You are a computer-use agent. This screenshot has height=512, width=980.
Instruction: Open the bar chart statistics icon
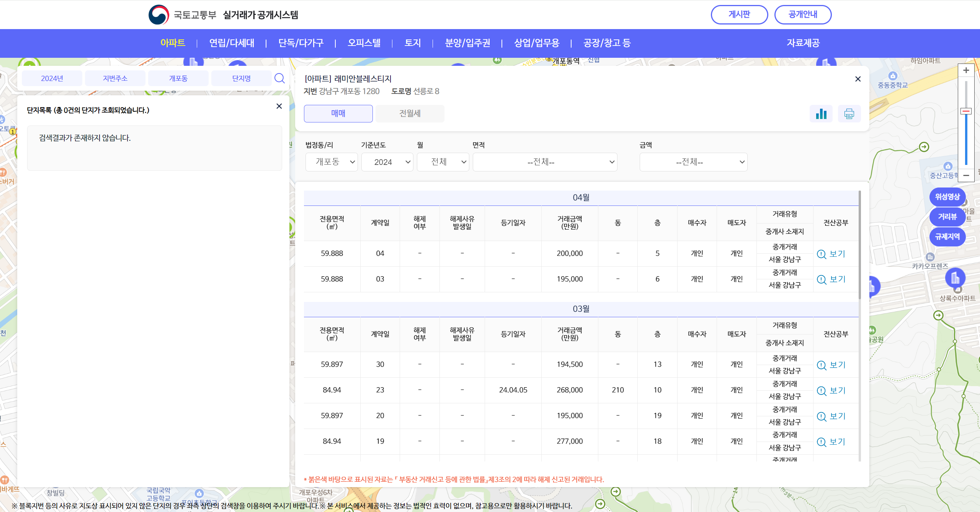click(821, 114)
